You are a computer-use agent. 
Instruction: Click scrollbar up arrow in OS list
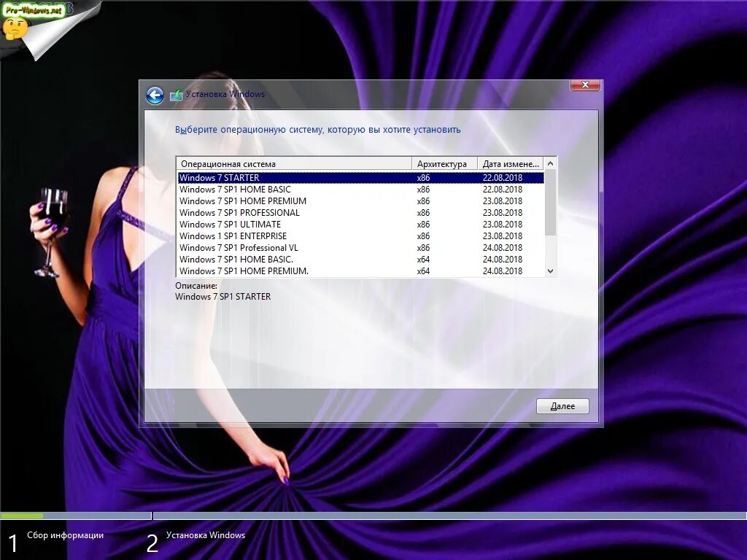550,163
